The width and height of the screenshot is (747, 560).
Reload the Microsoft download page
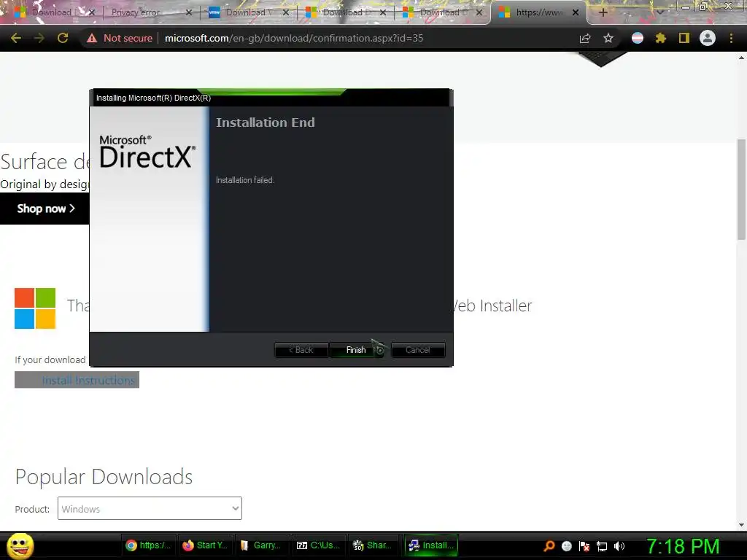click(x=63, y=38)
